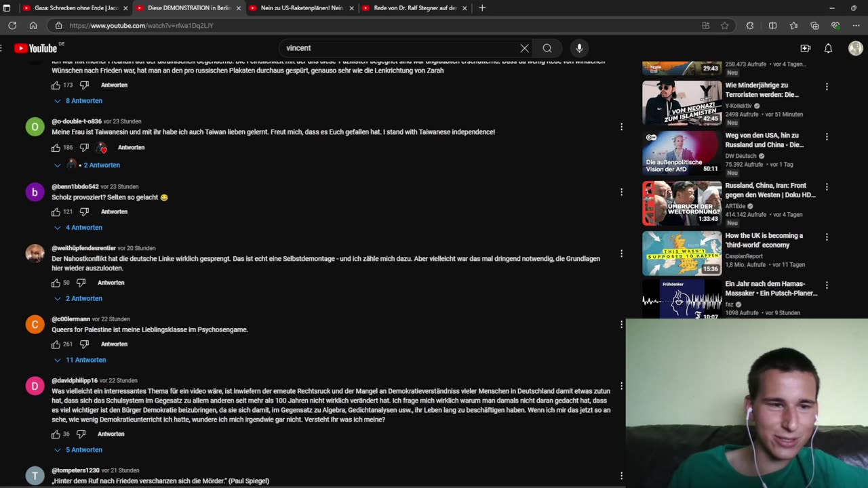Dislike the comment by @davidphilipp16
This screenshot has height=488, width=868.
click(81, 434)
